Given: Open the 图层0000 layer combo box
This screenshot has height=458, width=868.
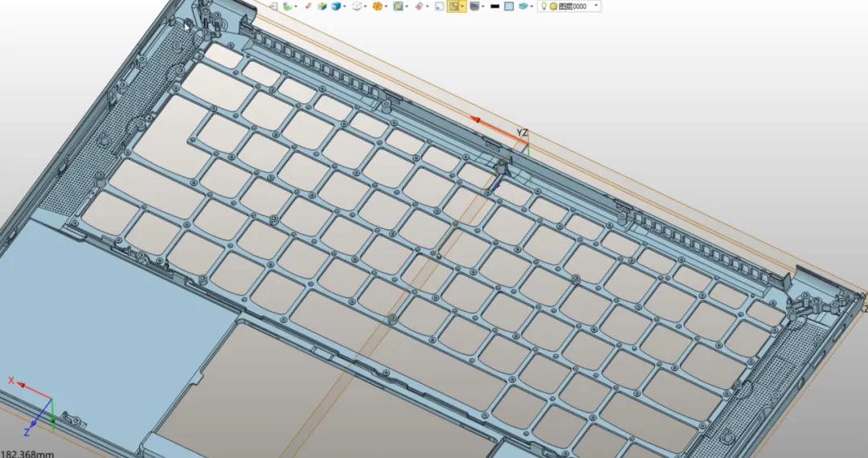Looking at the screenshot, I should coord(569,6).
